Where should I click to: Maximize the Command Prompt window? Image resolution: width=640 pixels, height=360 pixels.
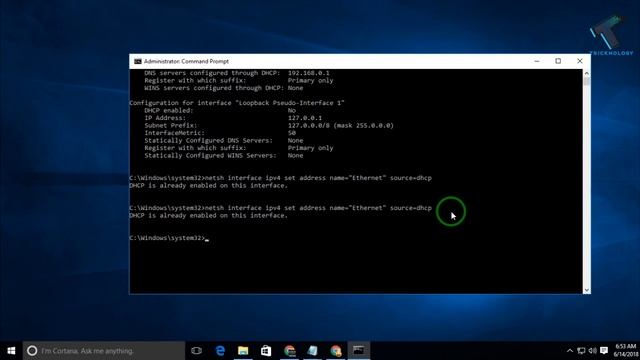[558, 61]
